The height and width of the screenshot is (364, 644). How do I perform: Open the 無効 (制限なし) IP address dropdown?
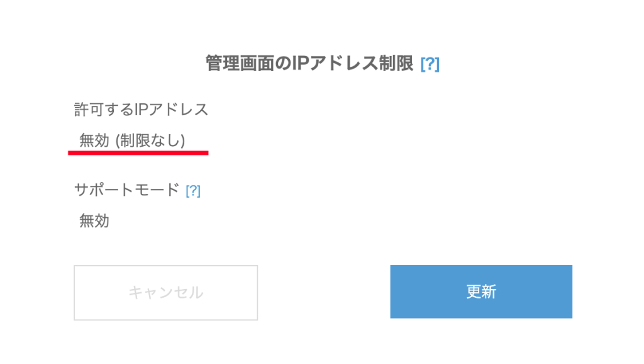(x=133, y=141)
